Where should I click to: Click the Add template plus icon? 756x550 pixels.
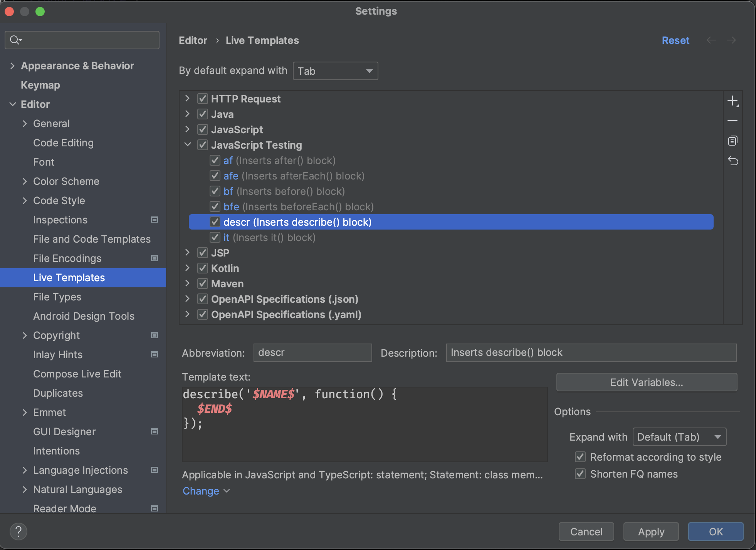pyautogui.click(x=732, y=101)
